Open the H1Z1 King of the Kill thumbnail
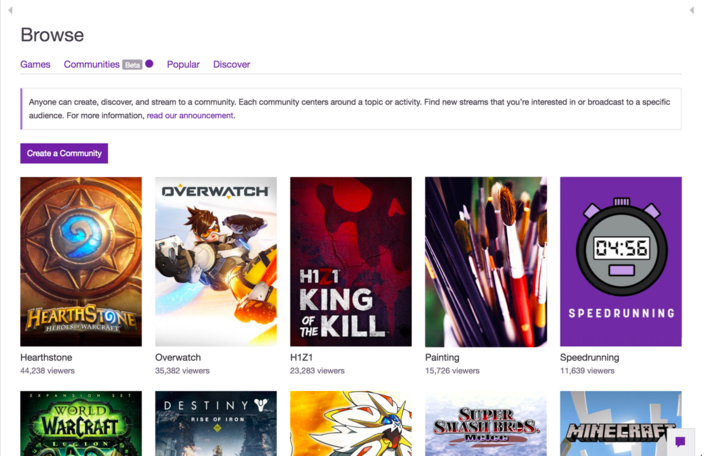720x456 pixels. click(350, 261)
